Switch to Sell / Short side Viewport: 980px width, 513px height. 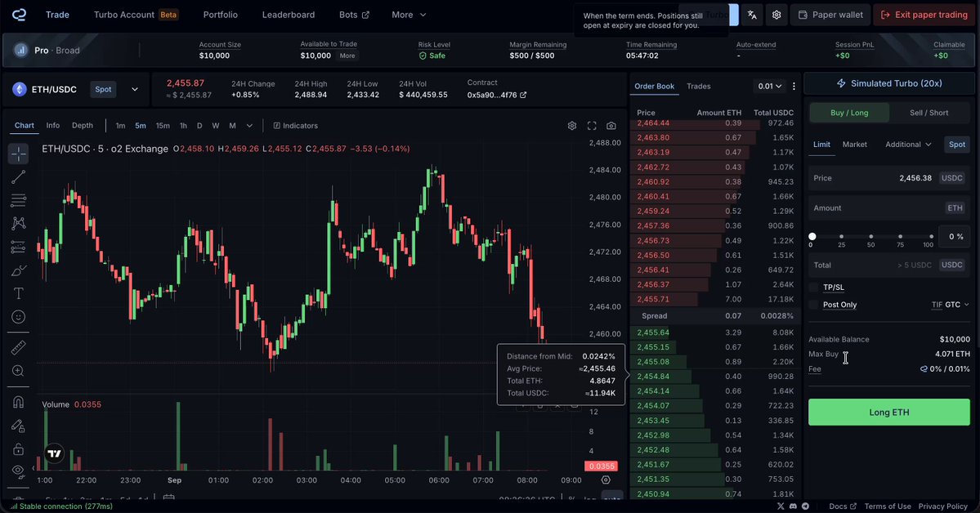coord(929,113)
